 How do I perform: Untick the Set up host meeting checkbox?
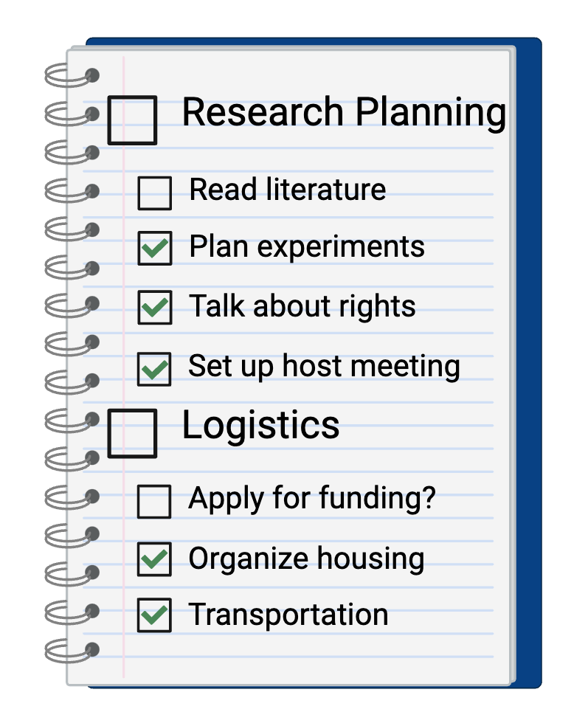[154, 369]
